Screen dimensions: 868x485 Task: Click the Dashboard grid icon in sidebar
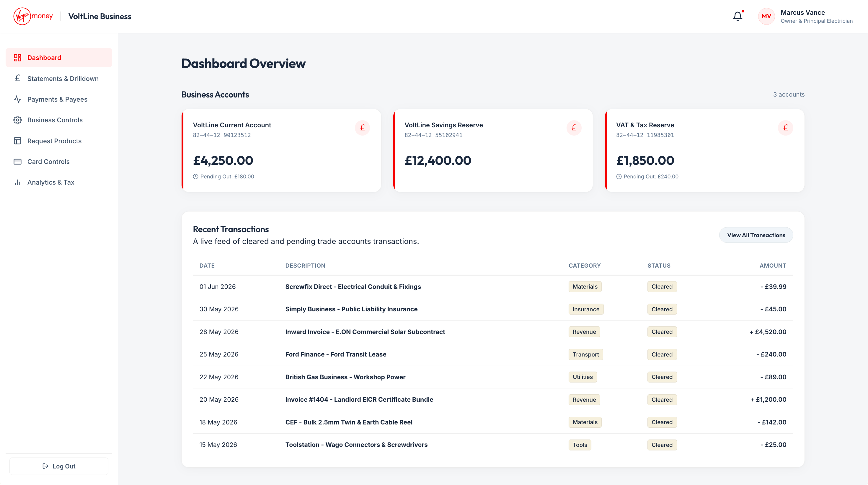coord(17,58)
